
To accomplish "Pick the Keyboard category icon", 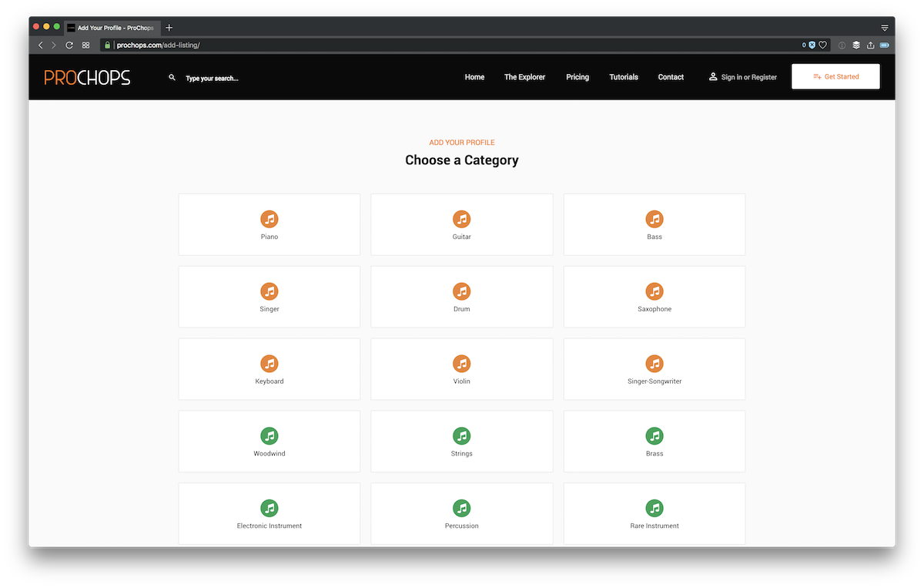I will click(x=269, y=363).
